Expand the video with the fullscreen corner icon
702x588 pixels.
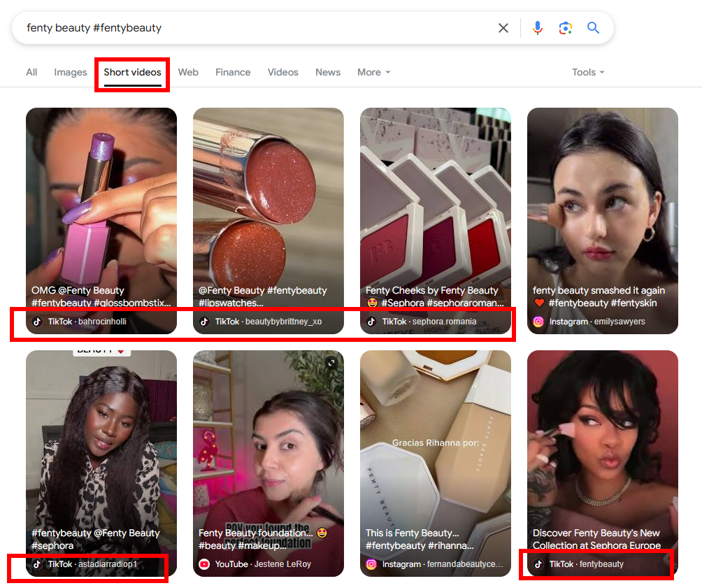click(331, 363)
